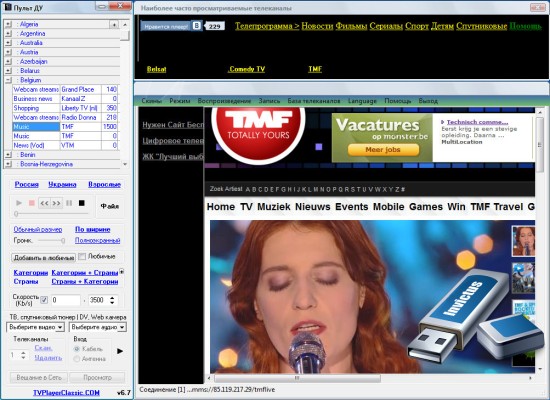550x400 pixels.
Task: Click the Взрослые link
Action: tap(105, 185)
